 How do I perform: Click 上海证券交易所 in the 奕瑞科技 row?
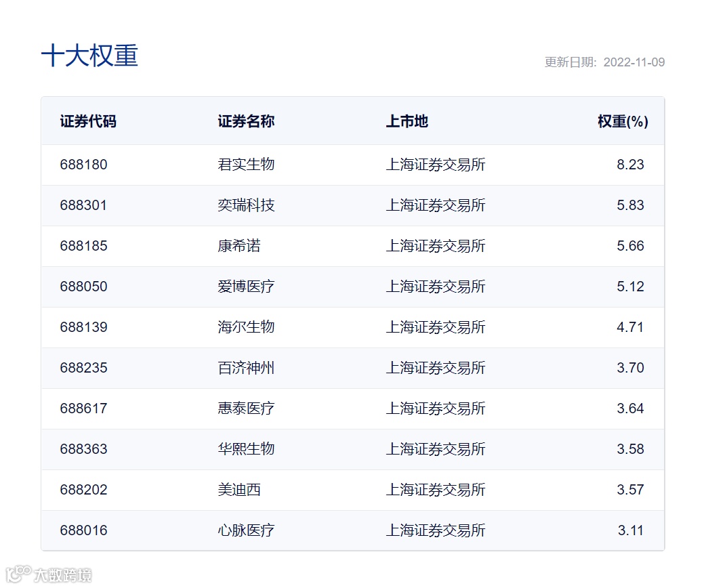pos(436,205)
